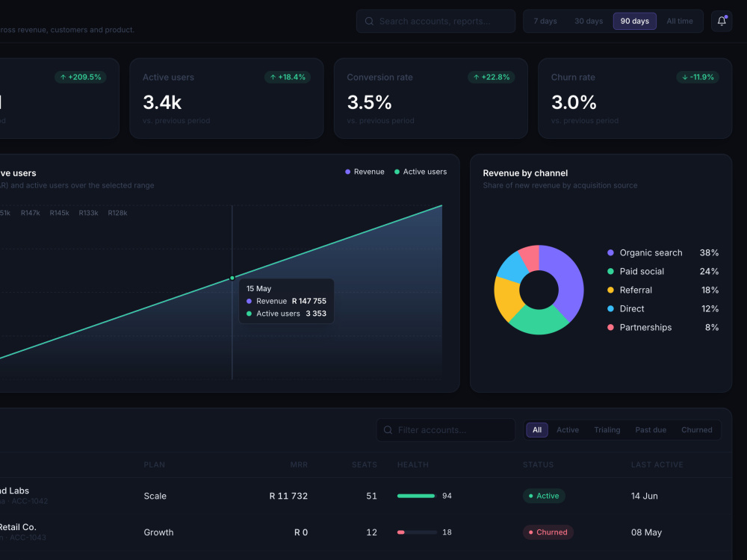The width and height of the screenshot is (747, 560).
Task: Click the R 147 755 tooltip value
Action: pyautogui.click(x=309, y=302)
